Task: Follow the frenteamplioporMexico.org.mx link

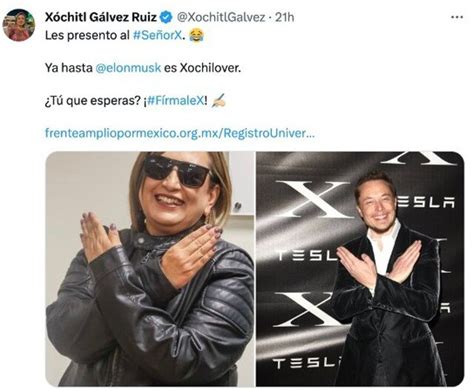Action: [180, 133]
